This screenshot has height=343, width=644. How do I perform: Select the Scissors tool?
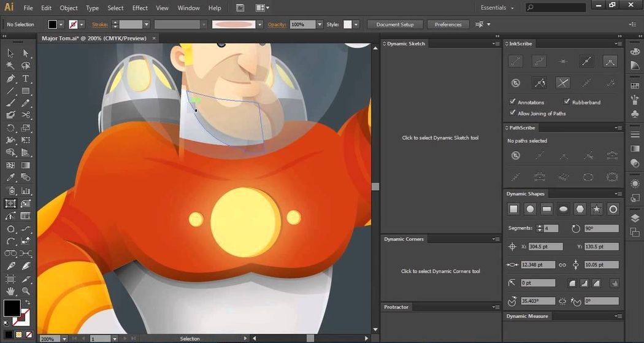click(x=26, y=115)
